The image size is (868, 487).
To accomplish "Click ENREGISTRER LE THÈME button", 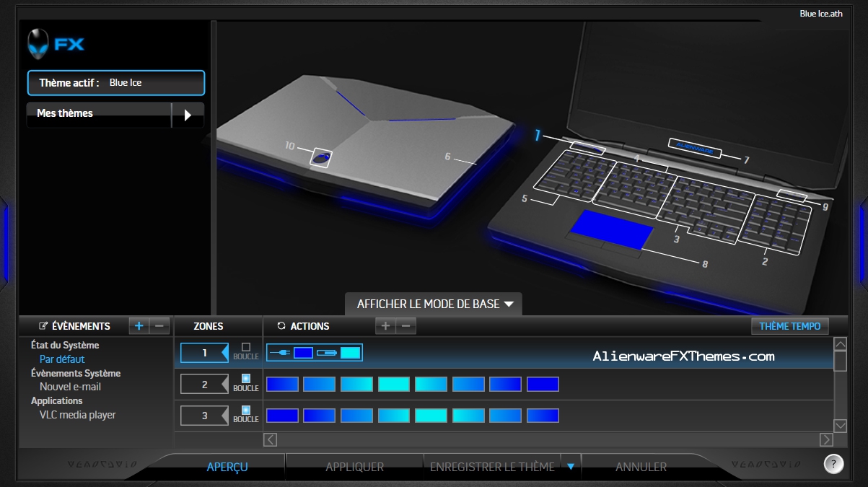I will pyautogui.click(x=492, y=467).
